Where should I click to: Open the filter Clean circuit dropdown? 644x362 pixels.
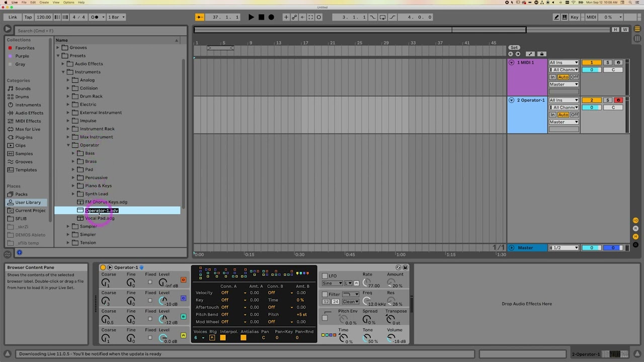351,302
